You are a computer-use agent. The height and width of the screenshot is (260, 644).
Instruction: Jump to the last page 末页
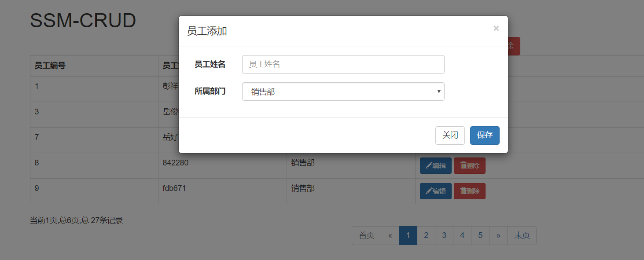pos(522,236)
